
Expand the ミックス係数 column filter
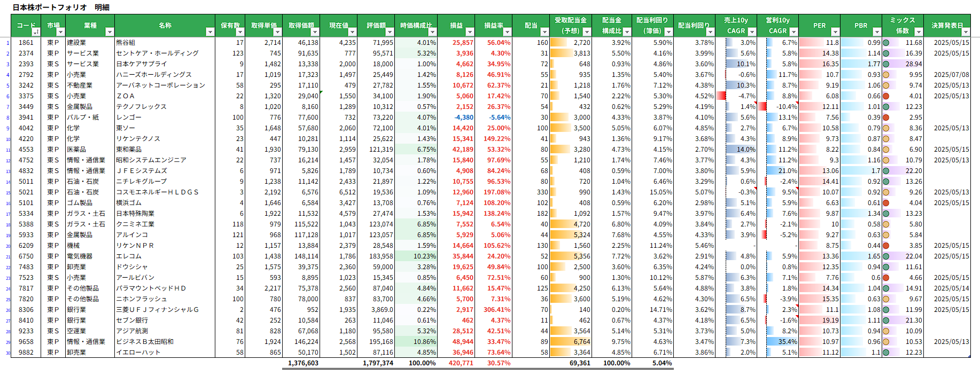(x=918, y=32)
